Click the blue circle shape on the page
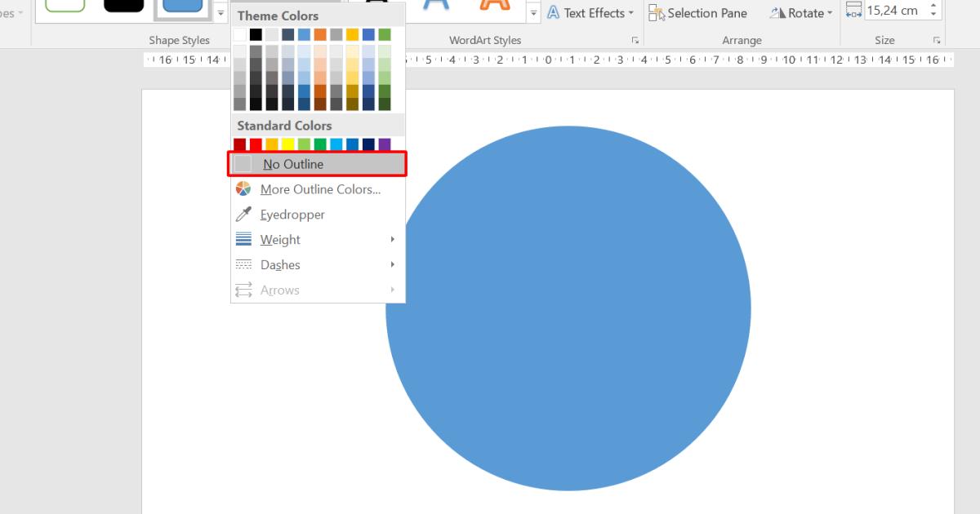The image size is (980, 514). (x=569, y=308)
